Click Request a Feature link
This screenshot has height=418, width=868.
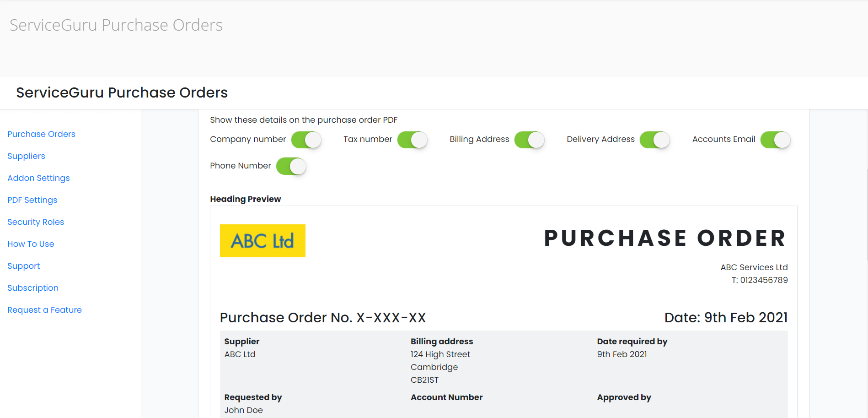44,310
